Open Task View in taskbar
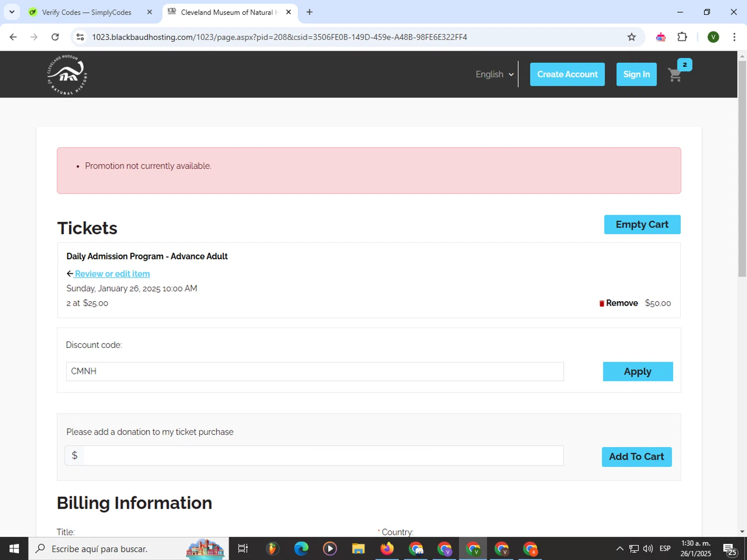The width and height of the screenshot is (747, 560). (243, 549)
